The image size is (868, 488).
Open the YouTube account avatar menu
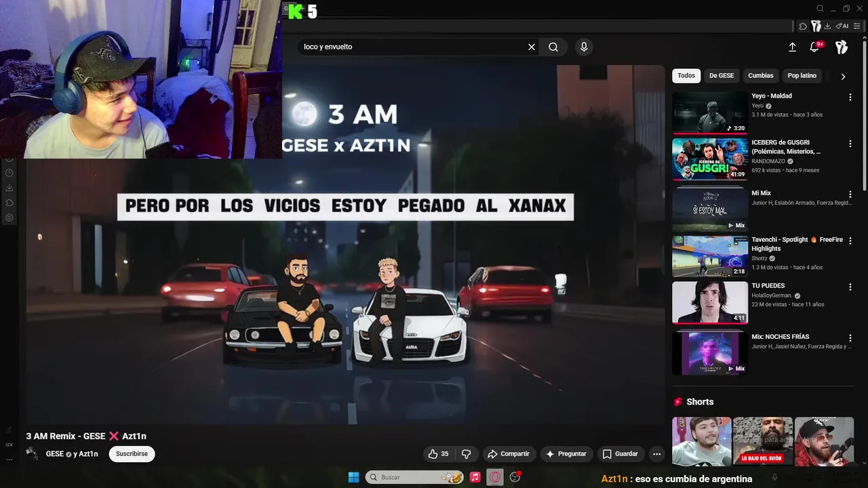842,47
